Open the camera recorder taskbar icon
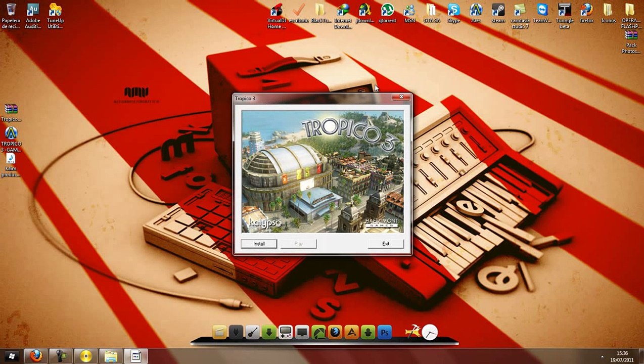The width and height of the screenshot is (644, 364). 61,356
